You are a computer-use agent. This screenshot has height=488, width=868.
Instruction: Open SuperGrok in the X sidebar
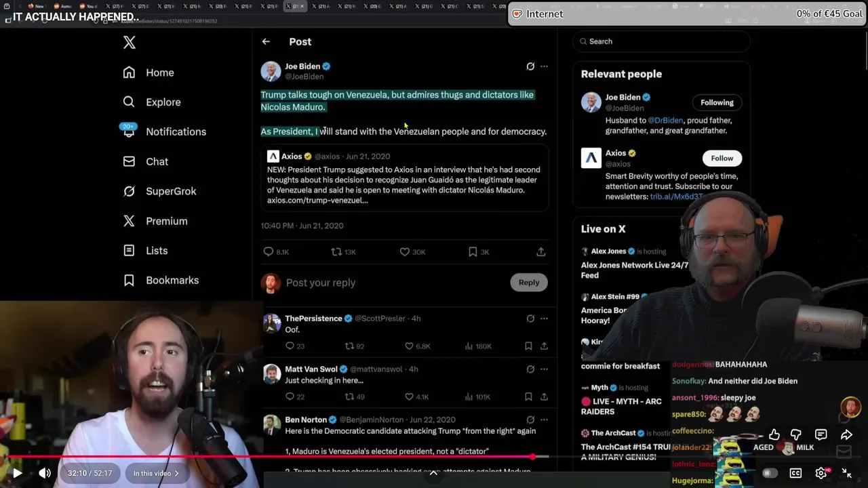(x=159, y=191)
